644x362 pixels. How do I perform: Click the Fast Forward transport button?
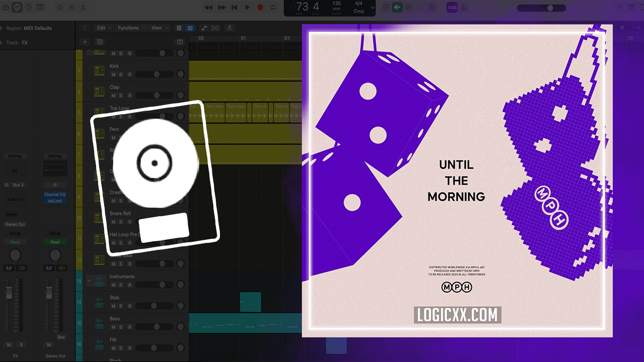(x=221, y=8)
